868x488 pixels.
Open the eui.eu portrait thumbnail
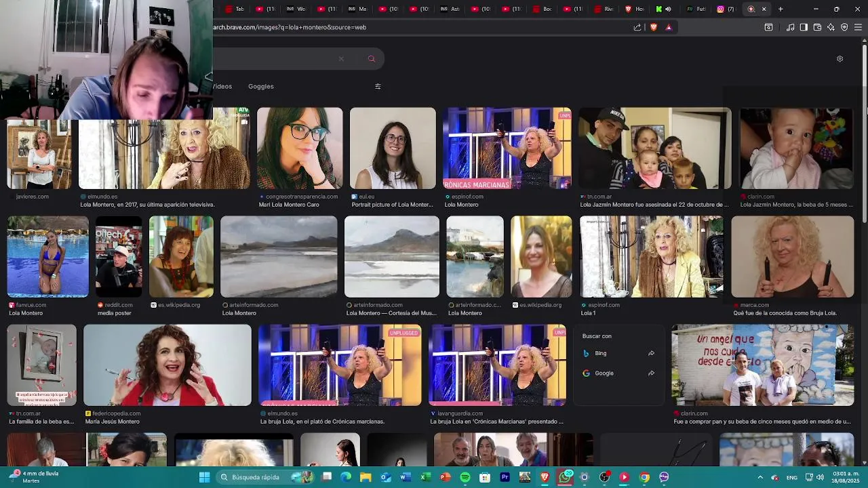pos(393,148)
